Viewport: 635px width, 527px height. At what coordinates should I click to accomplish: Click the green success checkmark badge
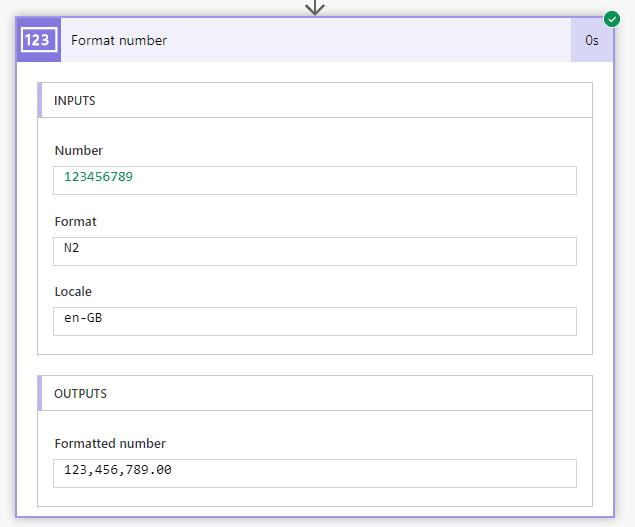(612, 19)
